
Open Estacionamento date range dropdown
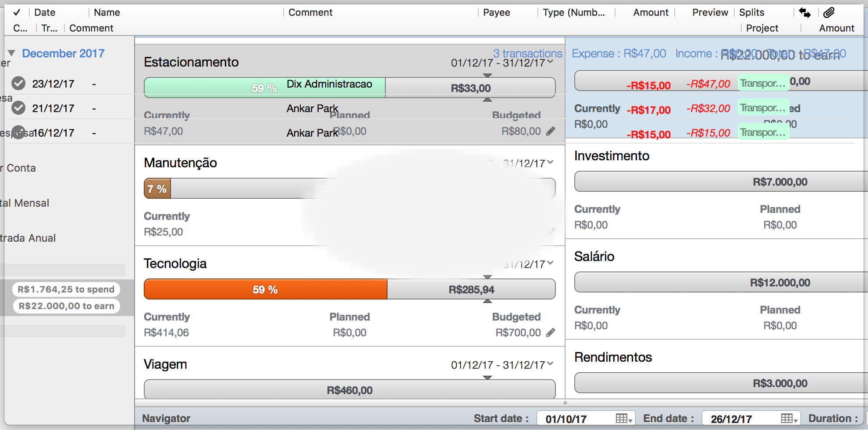pos(550,62)
